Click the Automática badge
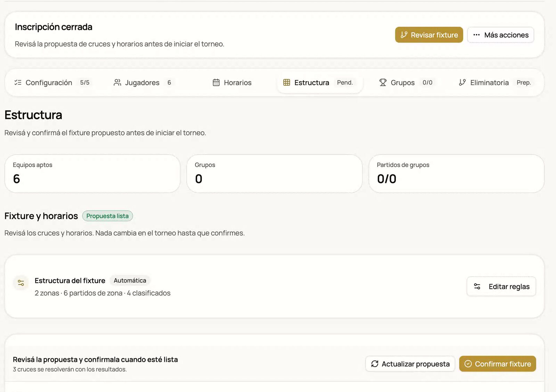 tap(130, 281)
